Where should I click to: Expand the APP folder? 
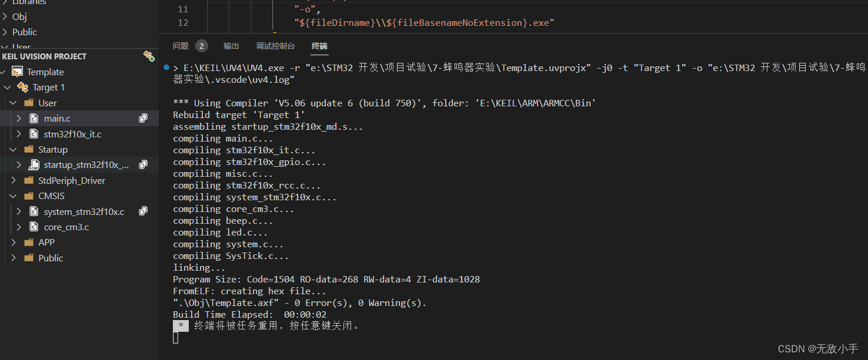click(14, 243)
